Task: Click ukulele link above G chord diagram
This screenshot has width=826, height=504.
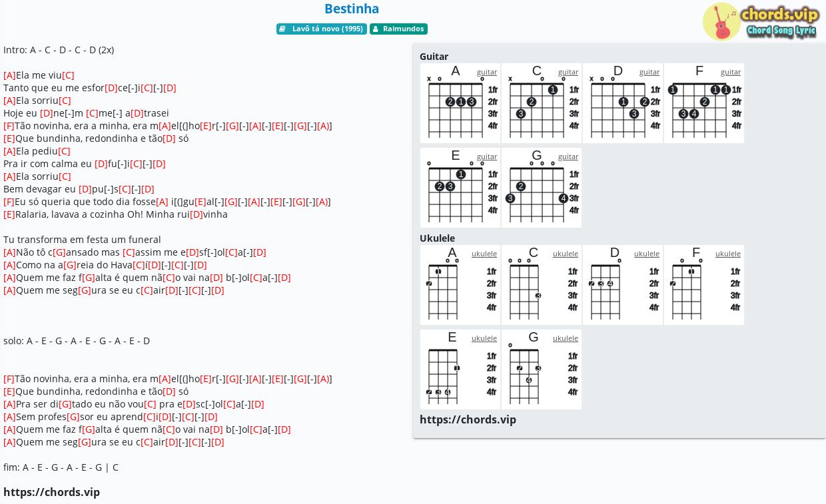Action: pos(566,338)
